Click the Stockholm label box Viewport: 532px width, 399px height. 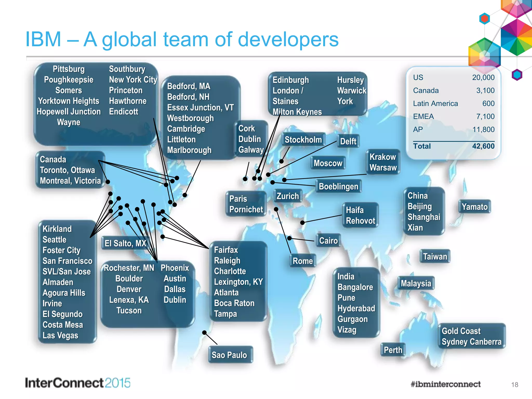303,140
